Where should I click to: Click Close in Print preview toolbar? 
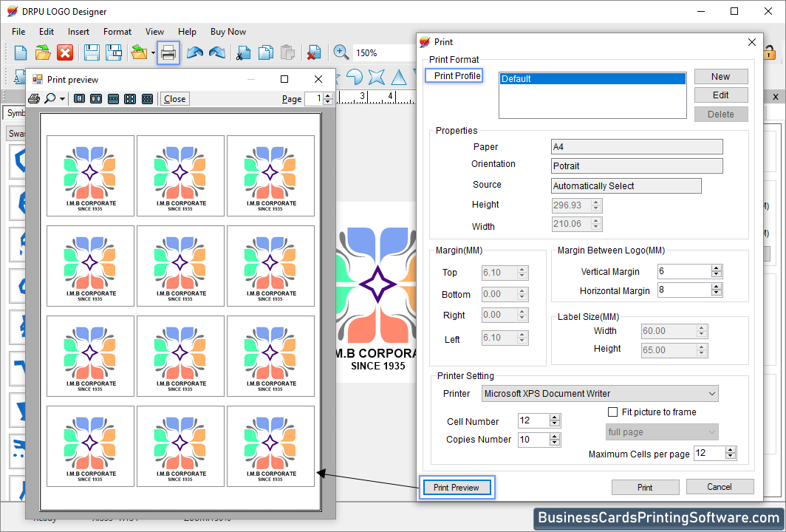tap(174, 99)
